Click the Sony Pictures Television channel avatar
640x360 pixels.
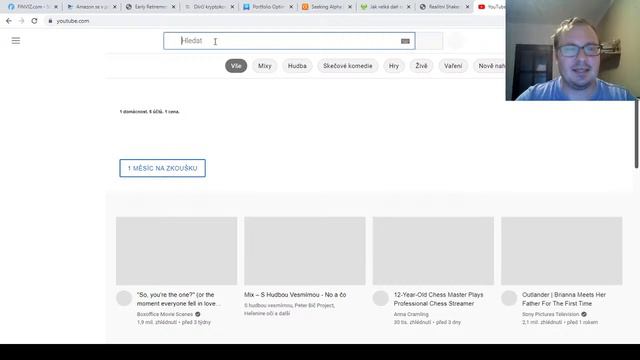509,298
